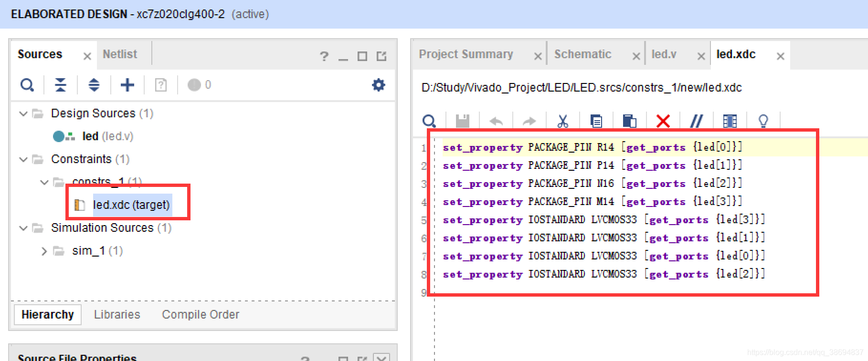Switch to the Hierarchy view tab
This screenshot has width=868, height=361.
[x=48, y=315]
